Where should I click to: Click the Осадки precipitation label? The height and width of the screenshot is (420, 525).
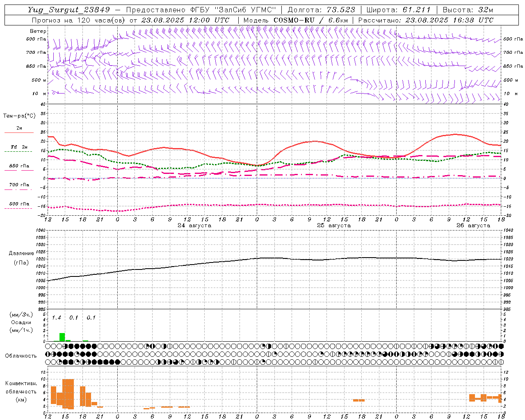(21, 322)
